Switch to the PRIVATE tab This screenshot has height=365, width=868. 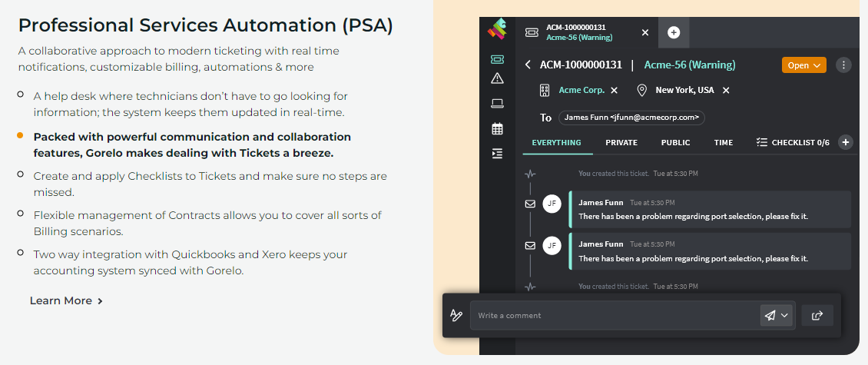point(621,142)
